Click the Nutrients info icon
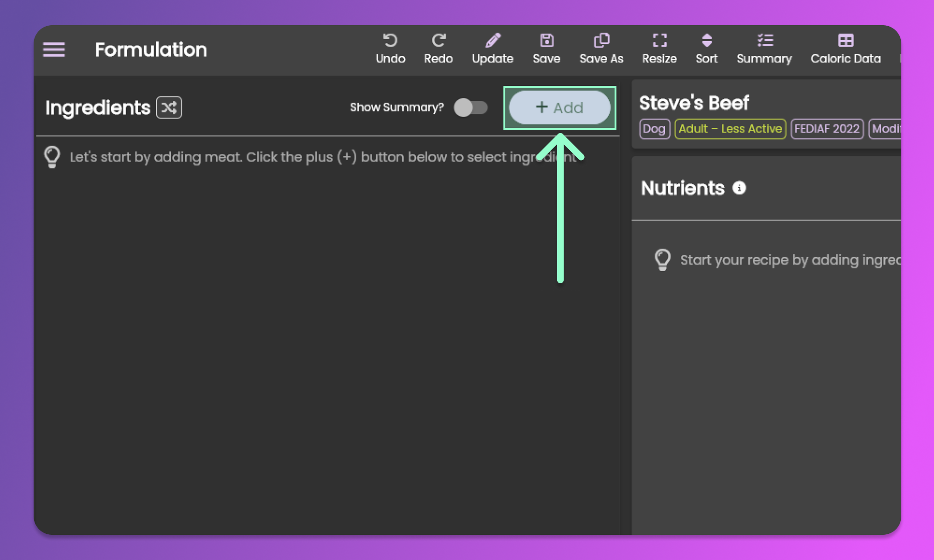This screenshot has height=560, width=934. pos(739,188)
